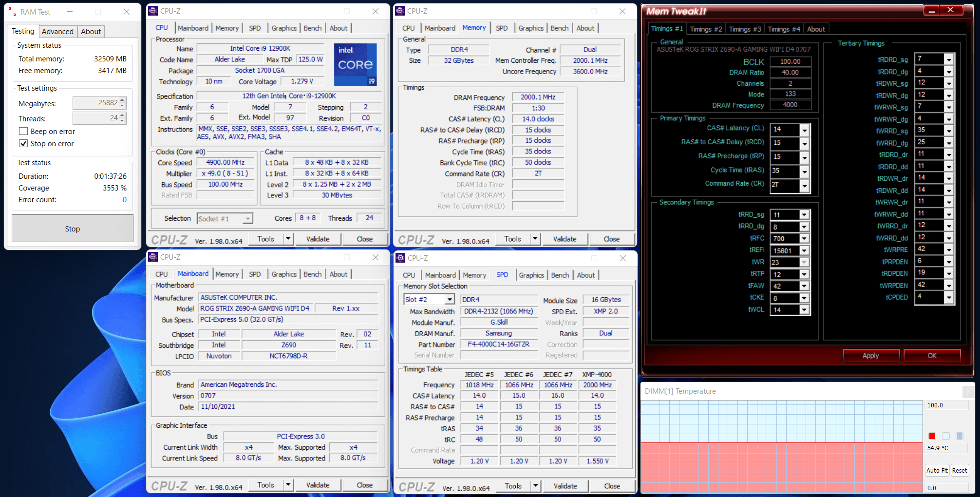Screen dimensions: 980x497
Task: Click the RAM Test title bar icon
Action: [x=12, y=12]
